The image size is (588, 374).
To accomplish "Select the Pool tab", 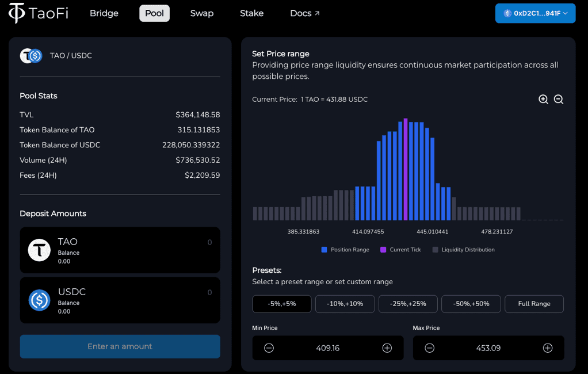I will pos(155,13).
